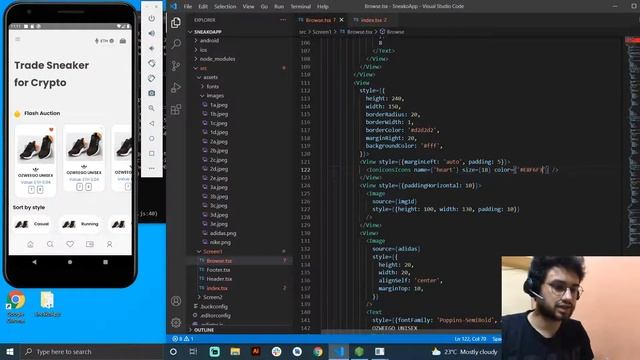640x360 pixels.
Task: Open the Extensions view
Action: pos(176,109)
